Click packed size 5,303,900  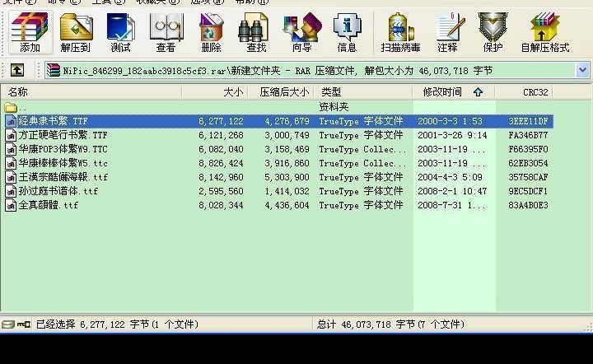(287, 177)
